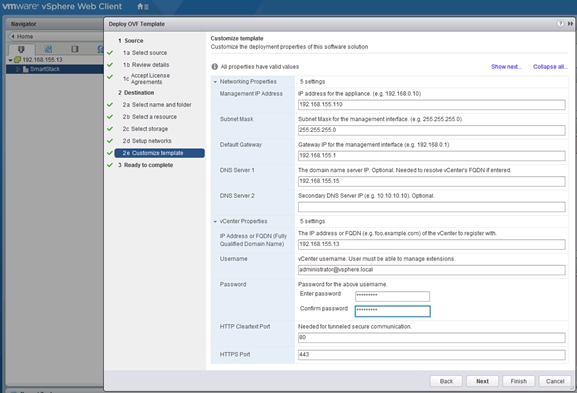Click the Management IP Address field
This screenshot has width=577, height=393.
(x=431, y=105)
